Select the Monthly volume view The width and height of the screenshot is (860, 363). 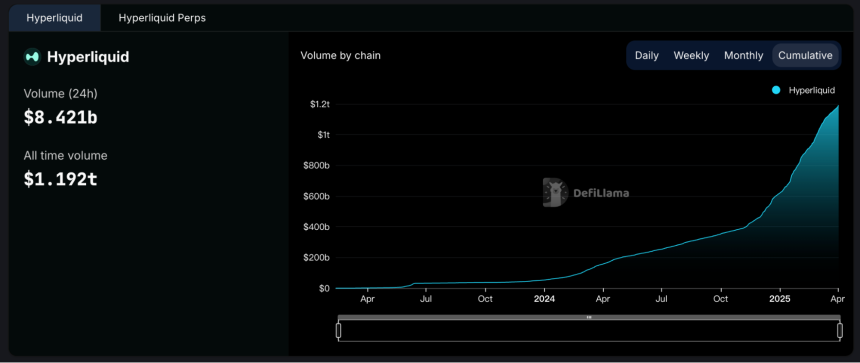coord(743,55)
